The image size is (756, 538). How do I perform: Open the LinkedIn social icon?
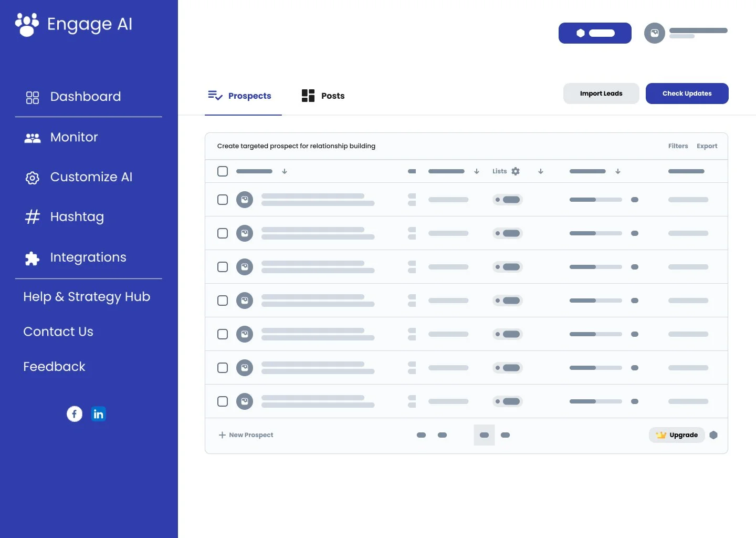[98, 414]
